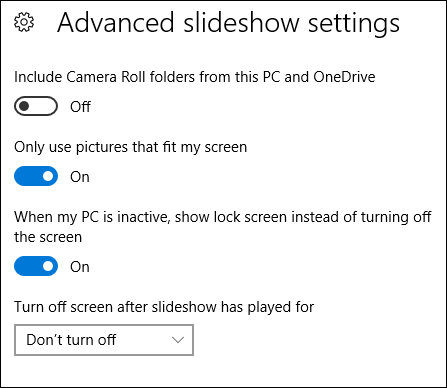
Task: Click When my PC is inactive description text
Action: (x=223, y=227)
